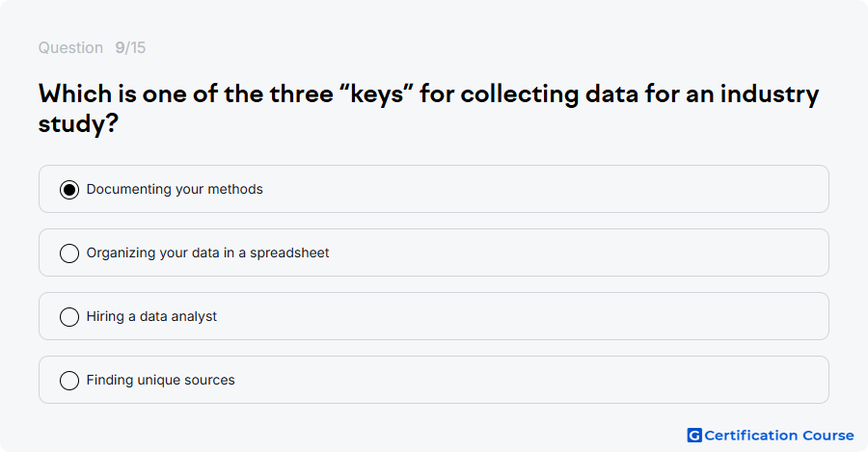Pick the 'Finding unique sources' radio button
This screenshot has width=868, height=452.
69,381
